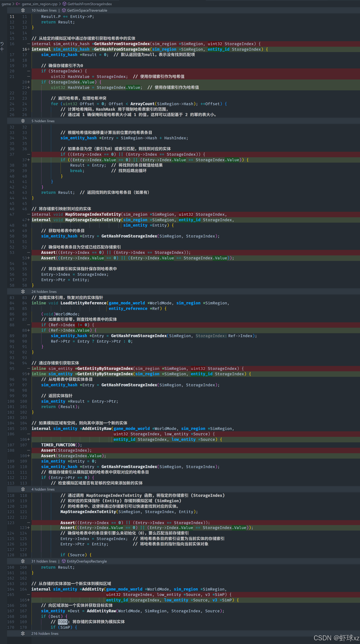Click the plus stage icon below revert arrow

pyautogui.click(x=2, y=49)
